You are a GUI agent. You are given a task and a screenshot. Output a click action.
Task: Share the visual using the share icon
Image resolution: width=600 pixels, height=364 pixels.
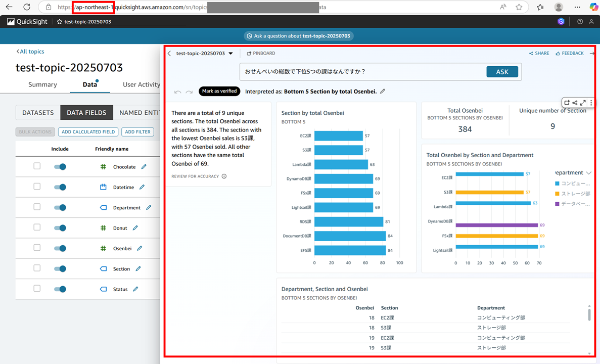pos(575,103)
